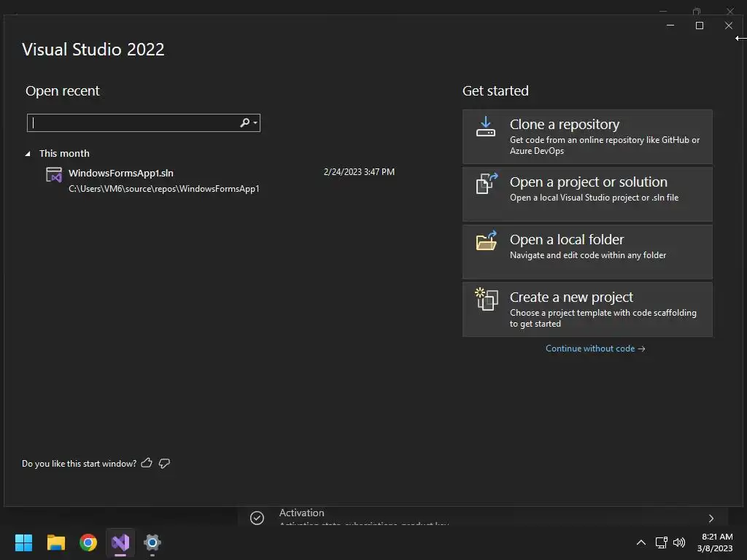Image resolution: width=747 pixels, height=560 pixels.
Task: Close the Visual Studio start window
Action: [x=729, y=26]
